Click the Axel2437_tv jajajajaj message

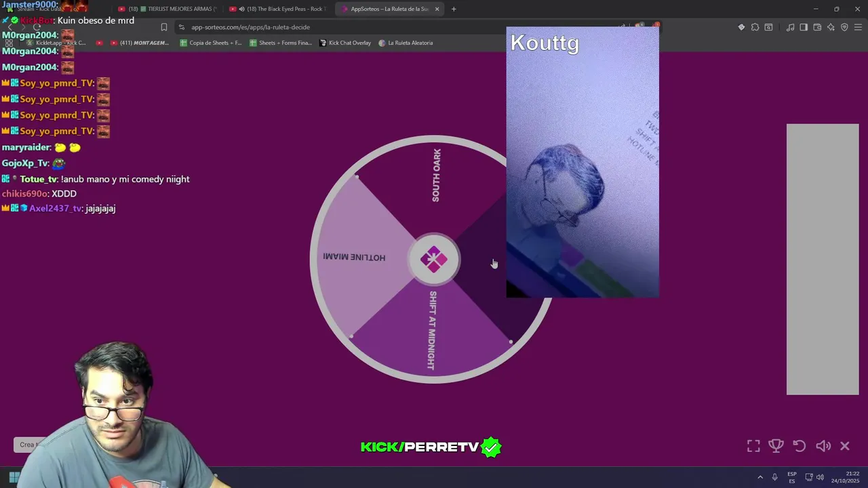point(58,208)
